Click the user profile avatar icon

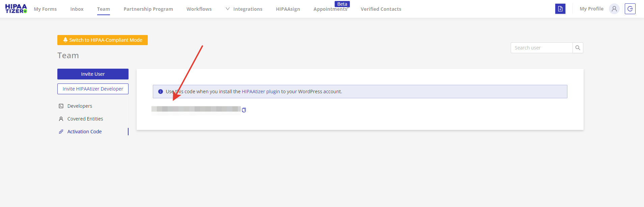614,9
